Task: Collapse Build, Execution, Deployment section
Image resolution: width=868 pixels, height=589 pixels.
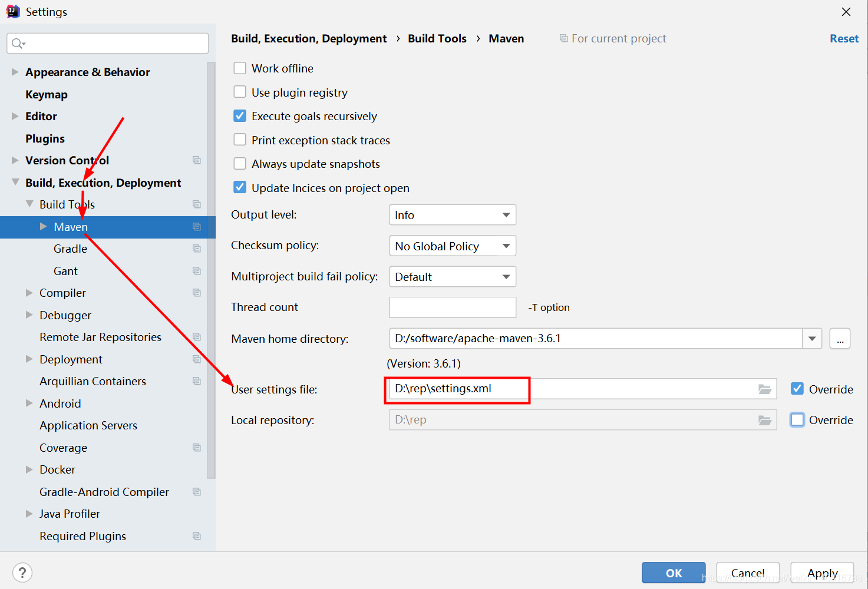Action: [x=15, y=183]
